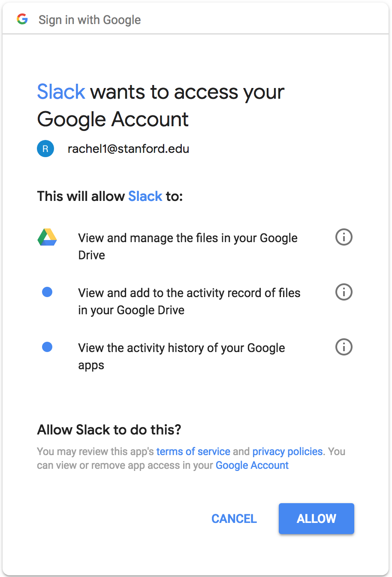
Task: Show info for Google apps activity history
Action: (344, 347)
